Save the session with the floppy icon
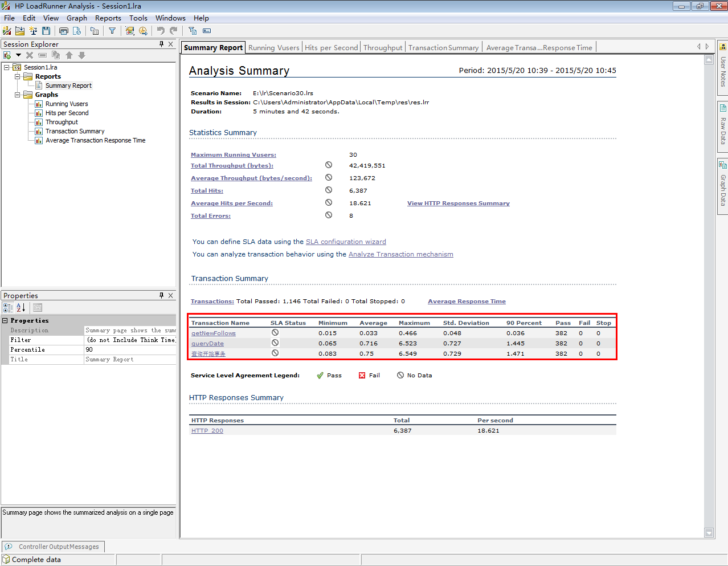The image size is (728, 566). pos(46,31)
